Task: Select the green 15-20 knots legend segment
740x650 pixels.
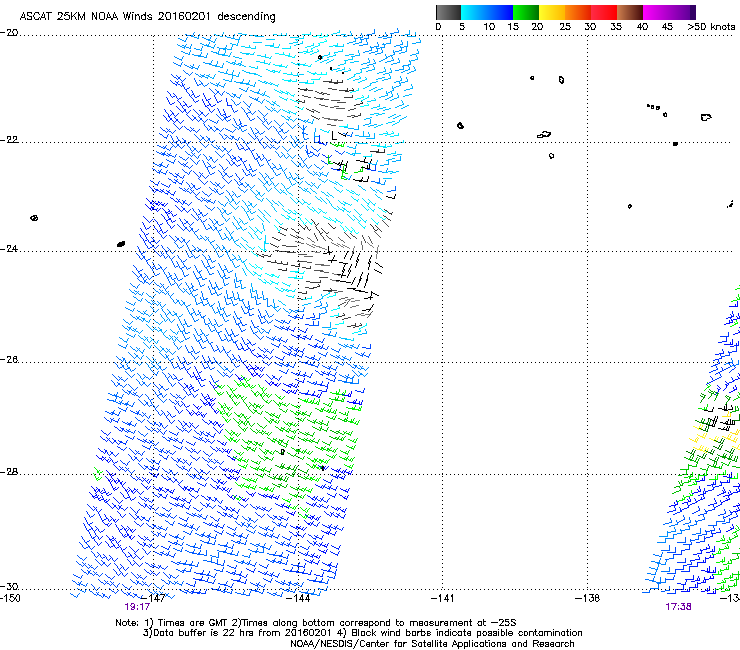Action: click(526, 12)
